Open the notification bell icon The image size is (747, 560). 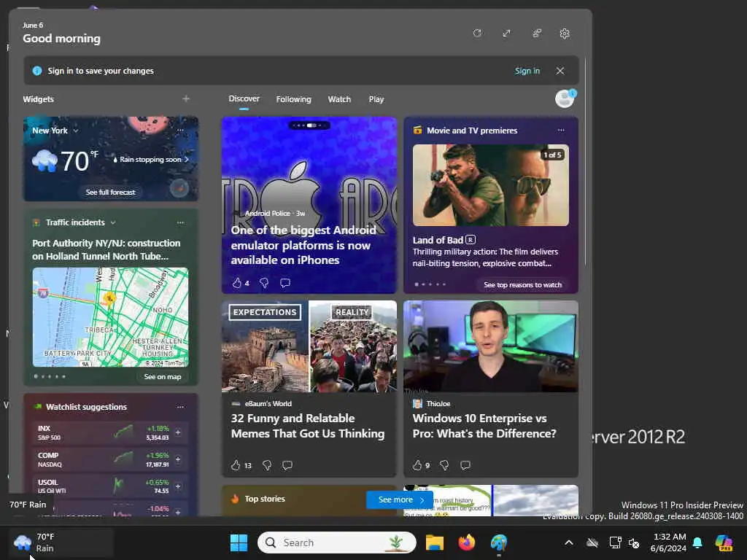click(697, 542)
